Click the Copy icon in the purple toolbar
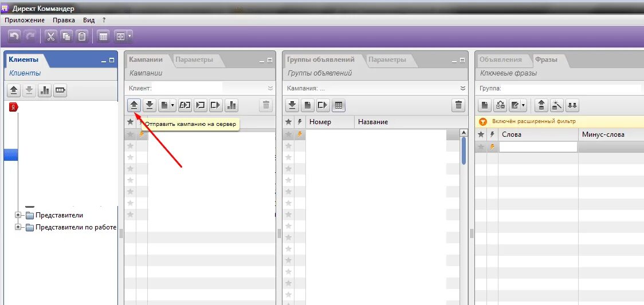 click(x=66, y=37)
